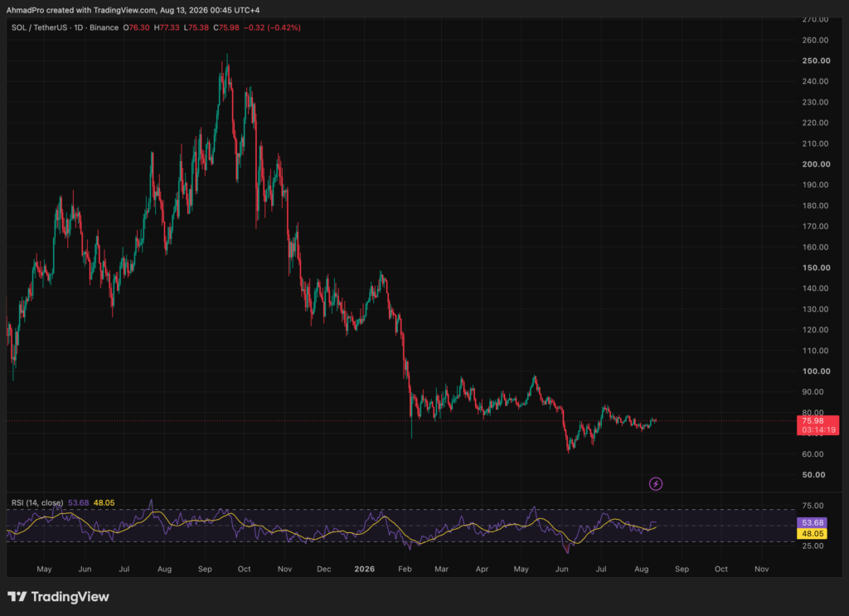Click the red 75.98 current price label
Image resolution: width=849 pixels, height=616 pixels.
point(813,420)
